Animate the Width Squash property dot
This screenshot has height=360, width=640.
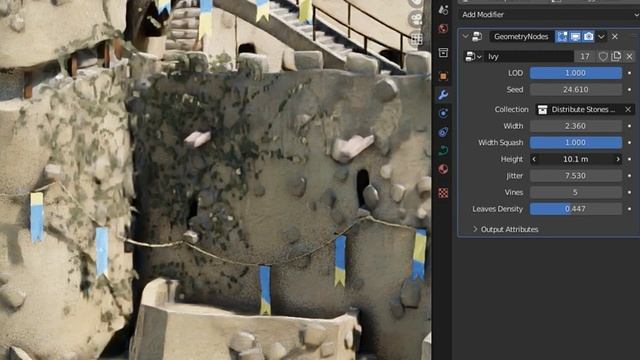coord(629,142)
